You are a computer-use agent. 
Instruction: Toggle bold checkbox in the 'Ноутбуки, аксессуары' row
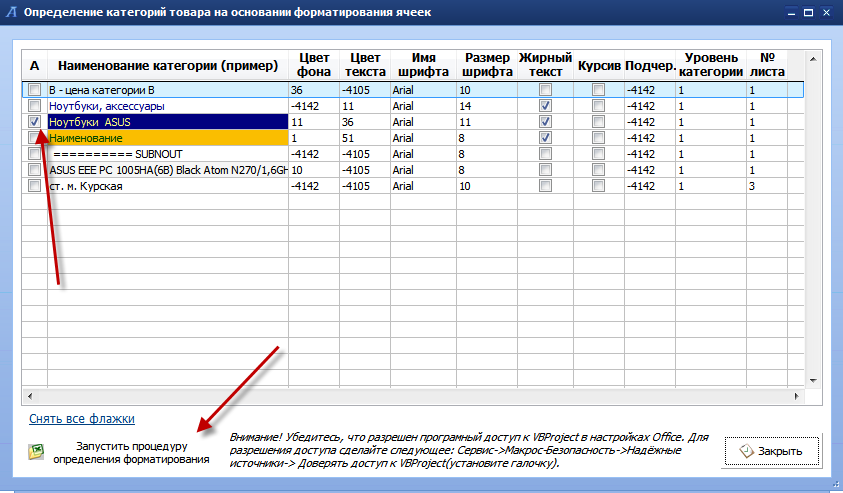[545, 106]
